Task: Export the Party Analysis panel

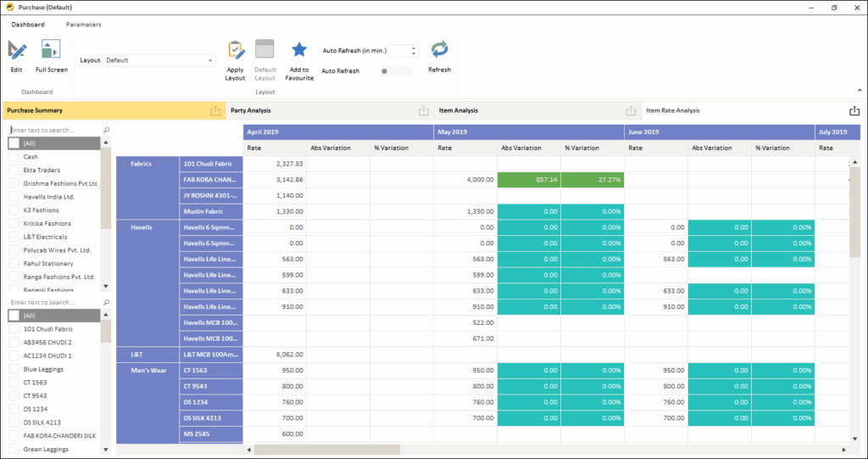Action: 423,111
